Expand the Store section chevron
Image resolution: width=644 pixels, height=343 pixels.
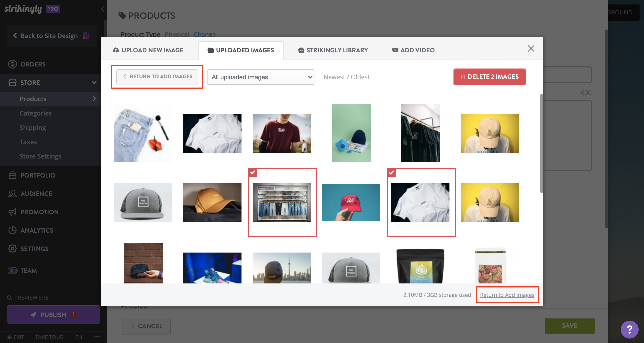pos(94,82)
